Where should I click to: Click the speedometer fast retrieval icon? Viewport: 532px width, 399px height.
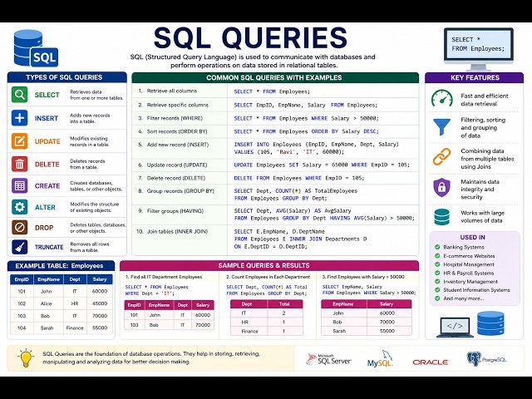pyautogui.click(x=441, y=99)
